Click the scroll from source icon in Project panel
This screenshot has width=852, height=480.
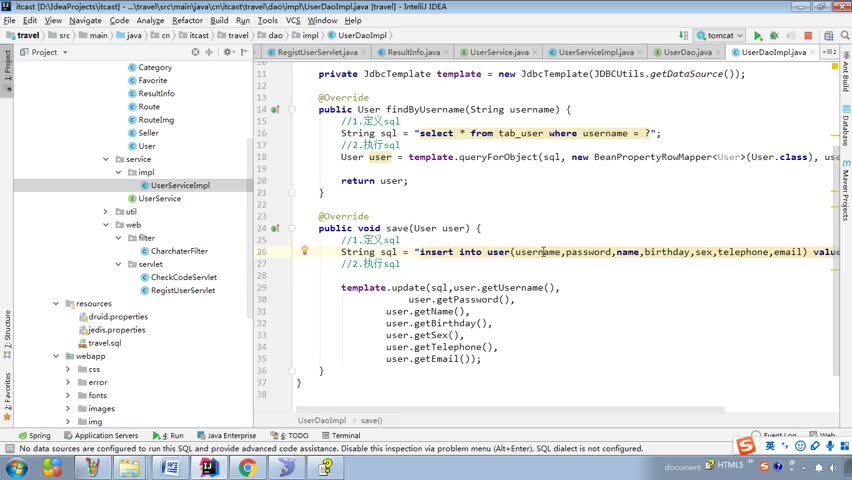point(196,52)
